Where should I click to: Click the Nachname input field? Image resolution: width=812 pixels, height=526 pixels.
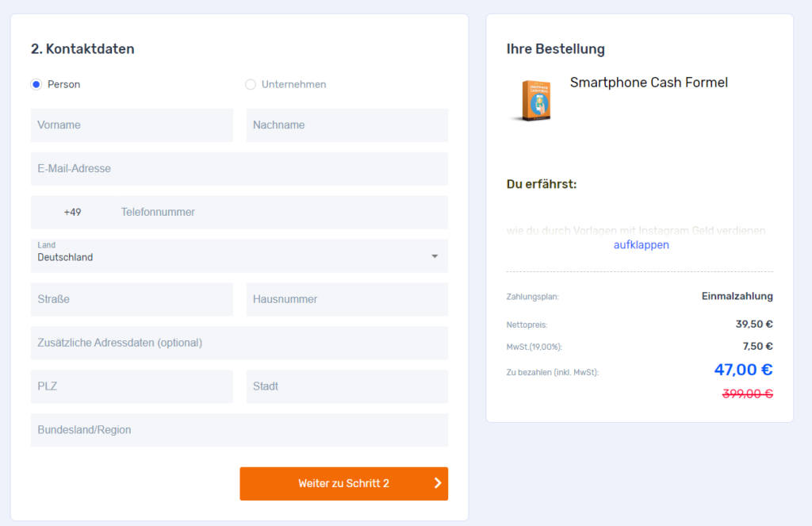click(x=347, y=125)
